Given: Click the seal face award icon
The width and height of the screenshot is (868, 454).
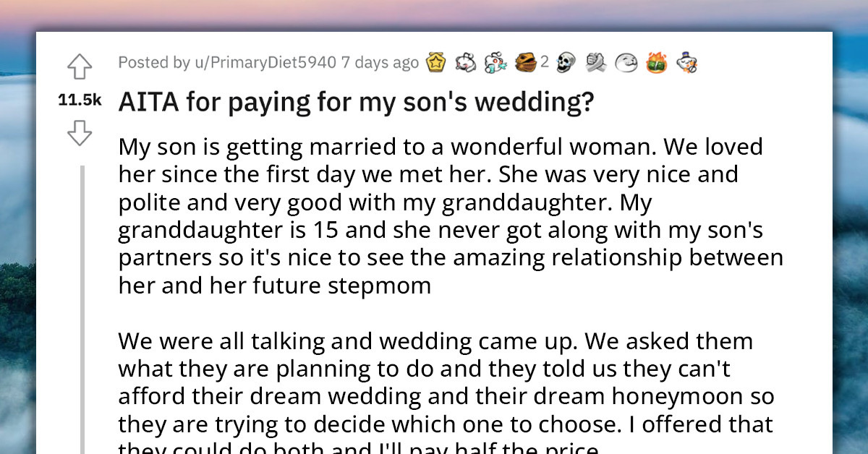Looking at the screenshot, I should [626, 63].
